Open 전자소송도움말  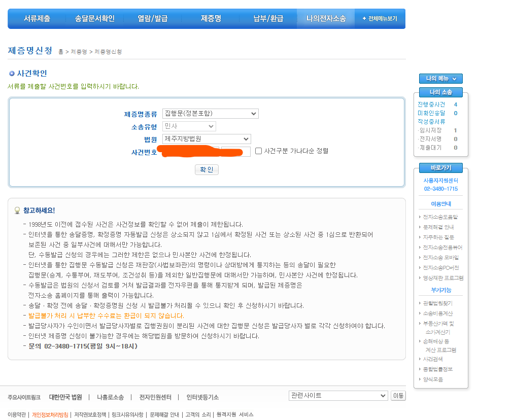click(440, 217)
